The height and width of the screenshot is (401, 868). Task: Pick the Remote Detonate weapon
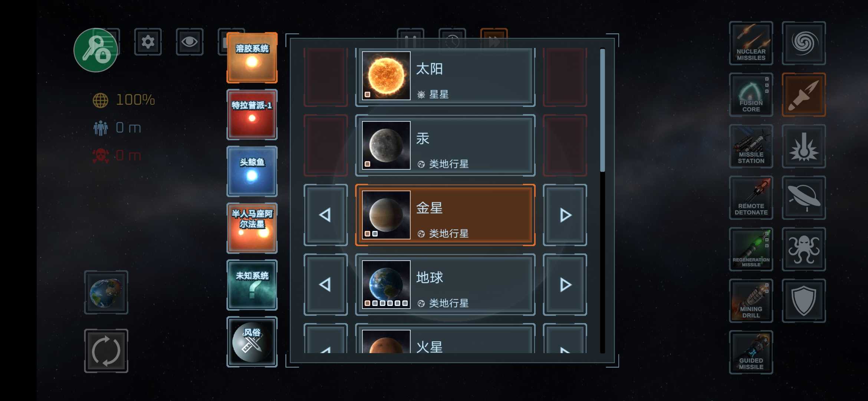751,198
